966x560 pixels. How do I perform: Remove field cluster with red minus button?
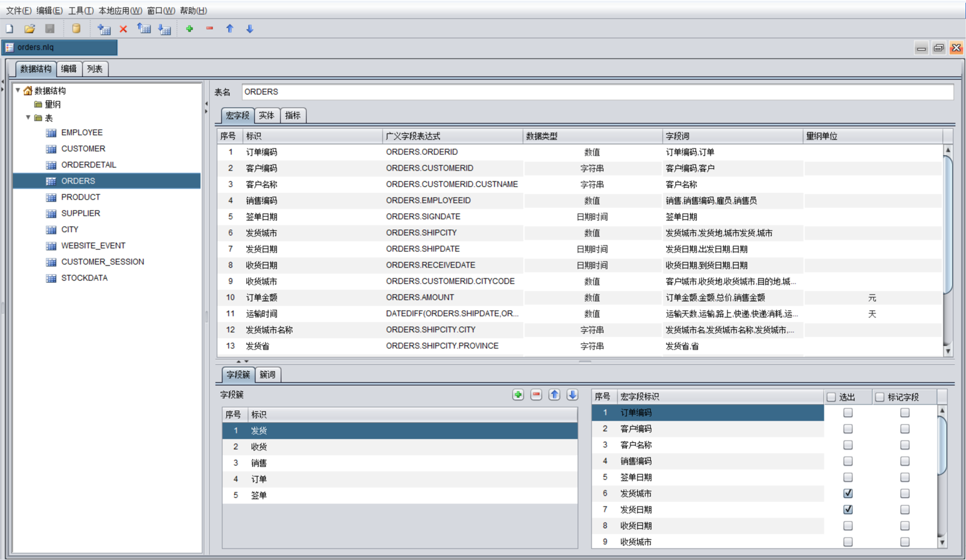tap(536, 395)
